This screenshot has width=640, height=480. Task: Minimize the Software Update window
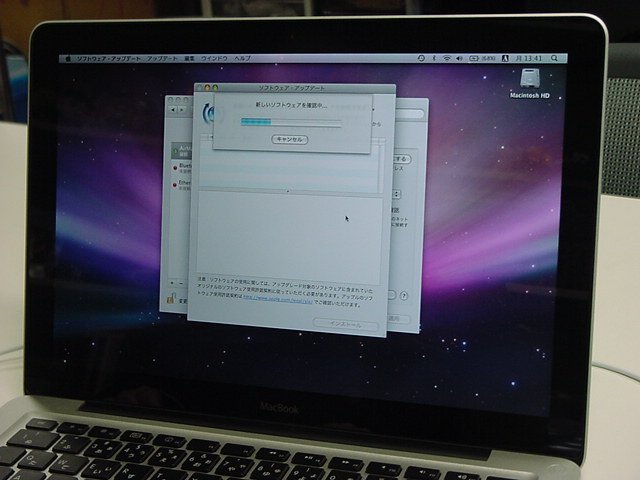tap(207, 88)
